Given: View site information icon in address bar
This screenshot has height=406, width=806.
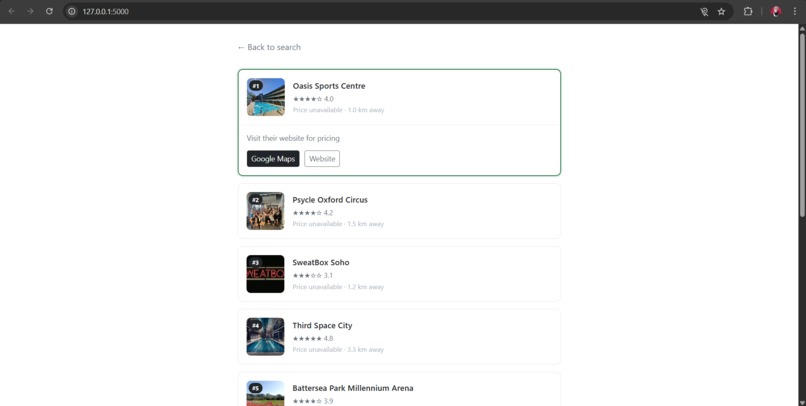Looking at the screenshot, I should [72, 11].
